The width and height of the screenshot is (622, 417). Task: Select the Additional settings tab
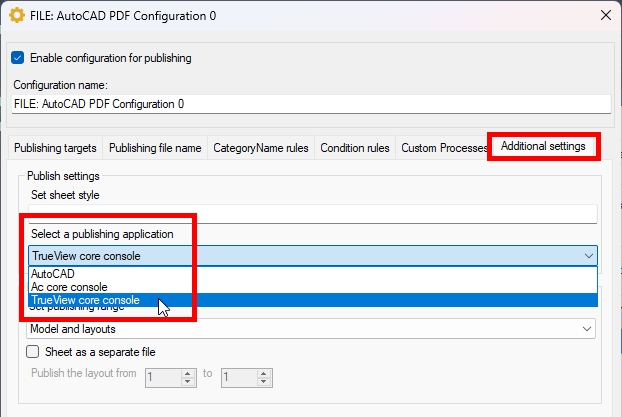click(x=543, y=147)
